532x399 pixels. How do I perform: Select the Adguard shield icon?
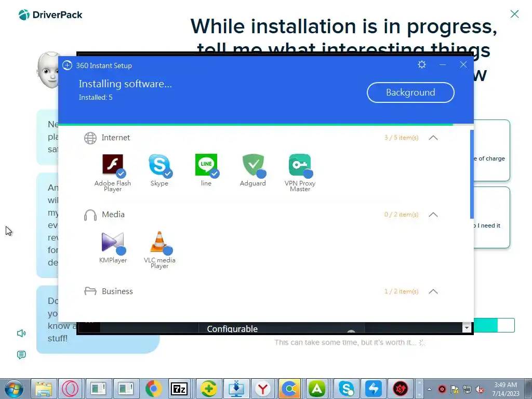tap(253, 164)
